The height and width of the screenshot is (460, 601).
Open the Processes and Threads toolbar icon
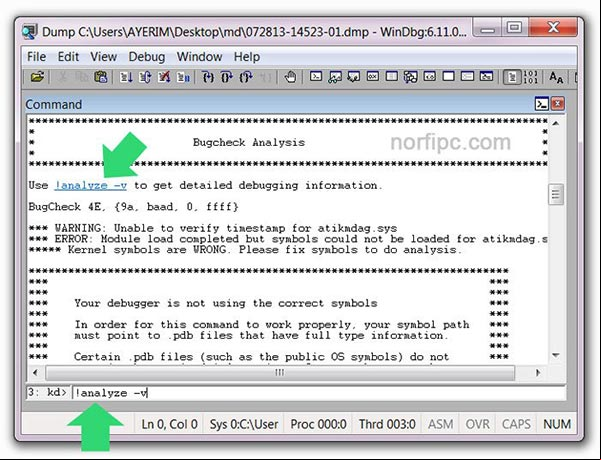(x=467, y=77)
